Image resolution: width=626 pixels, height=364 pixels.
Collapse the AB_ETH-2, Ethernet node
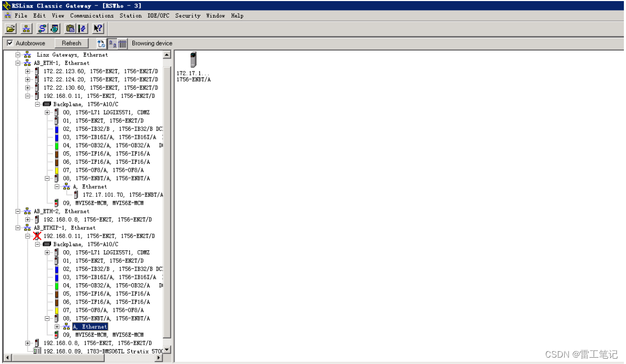[18, 211]
